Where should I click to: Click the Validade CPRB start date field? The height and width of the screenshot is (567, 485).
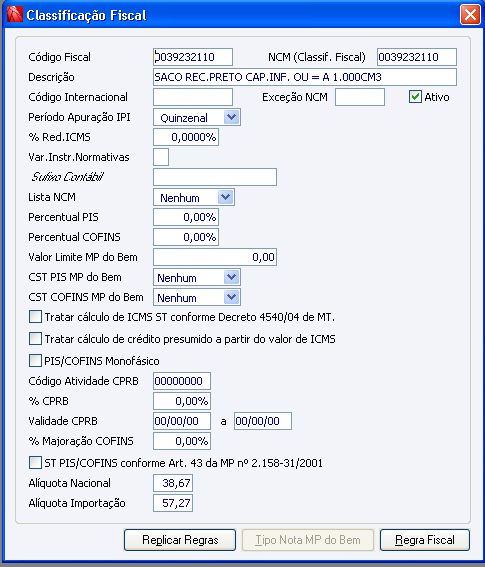(x=182, y=421)
